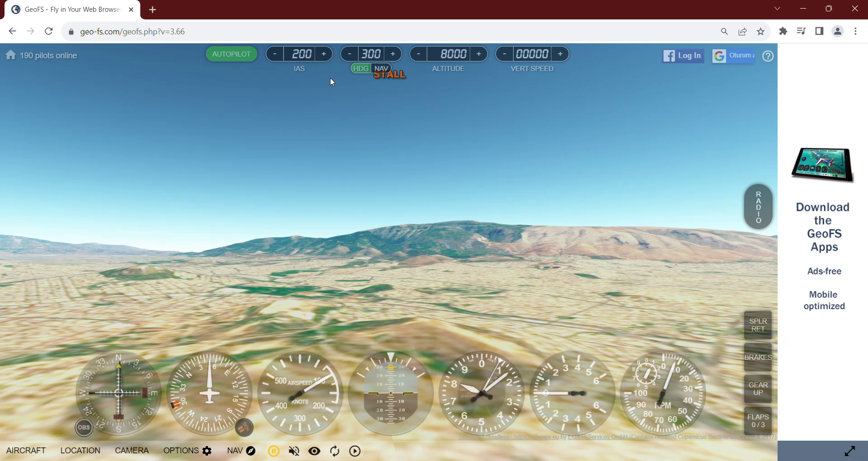Unmute the simulator sound
Viewport: 868px width, 461px height.
[x=294, y=451]
